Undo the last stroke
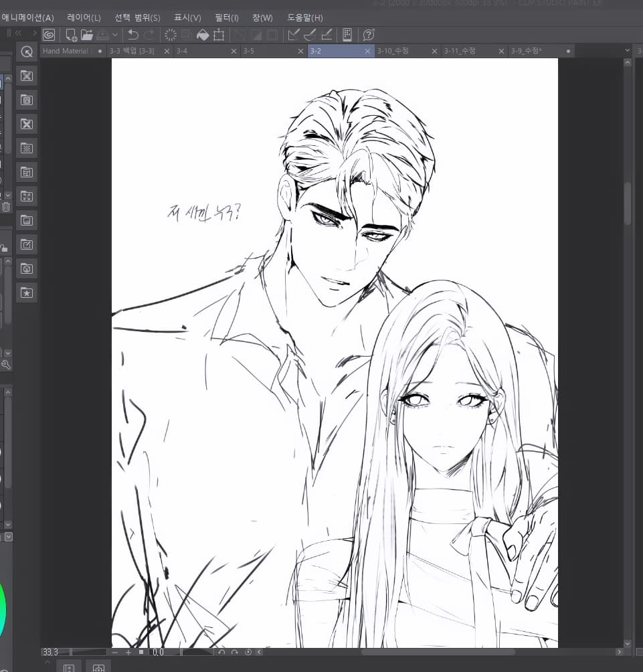Screen dimensions: 643x672 pyautogui.click(x=133, y=35)
